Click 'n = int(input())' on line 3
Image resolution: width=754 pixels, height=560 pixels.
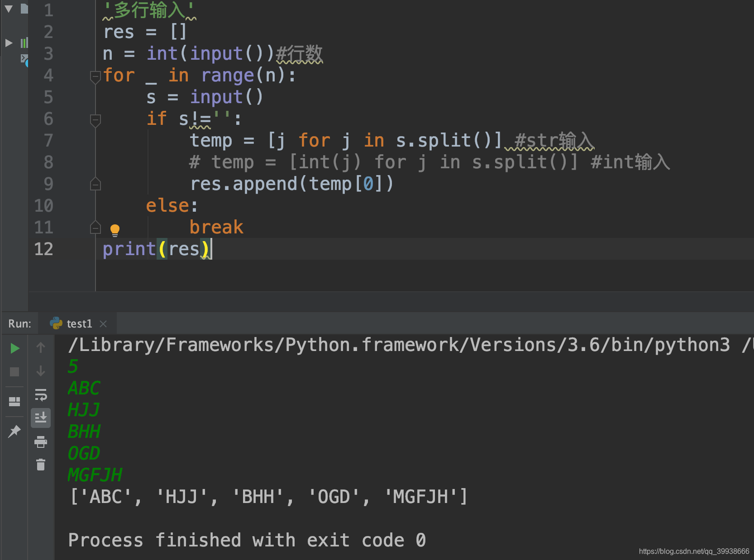189,54
